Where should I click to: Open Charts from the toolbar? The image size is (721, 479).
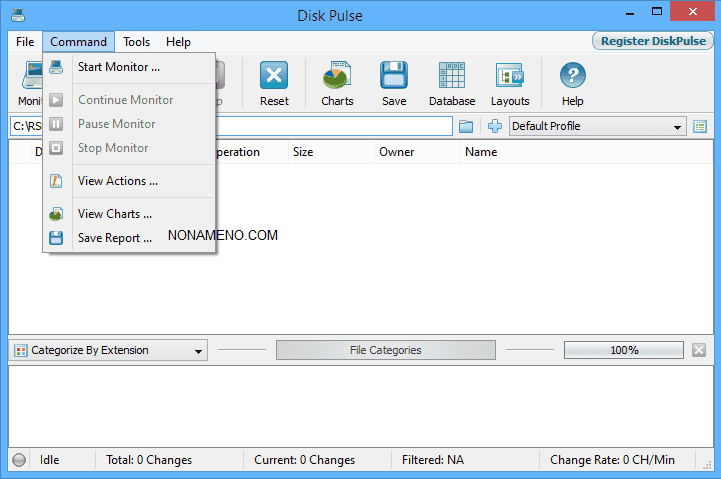click(337, 78)
